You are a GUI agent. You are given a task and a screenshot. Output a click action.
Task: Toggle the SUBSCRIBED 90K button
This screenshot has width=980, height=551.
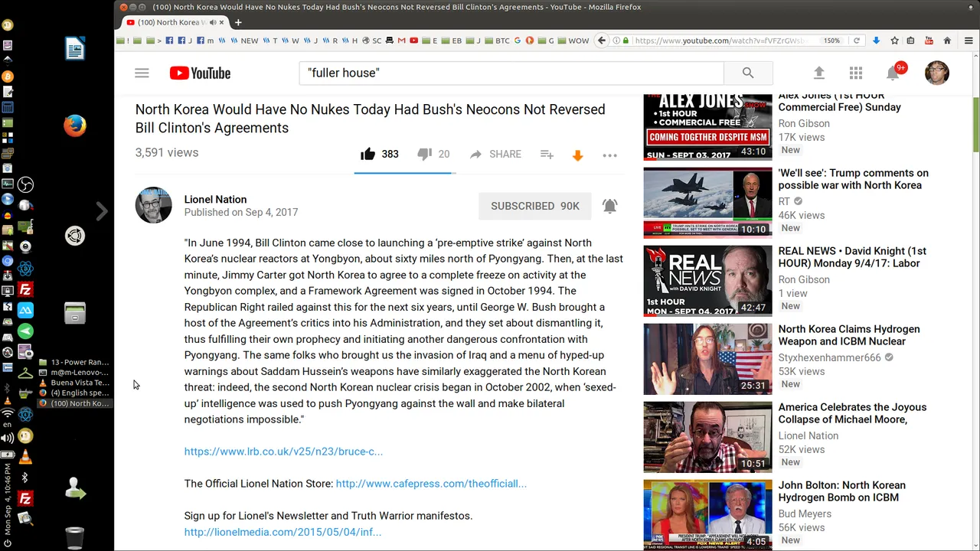tap(535, 206)
